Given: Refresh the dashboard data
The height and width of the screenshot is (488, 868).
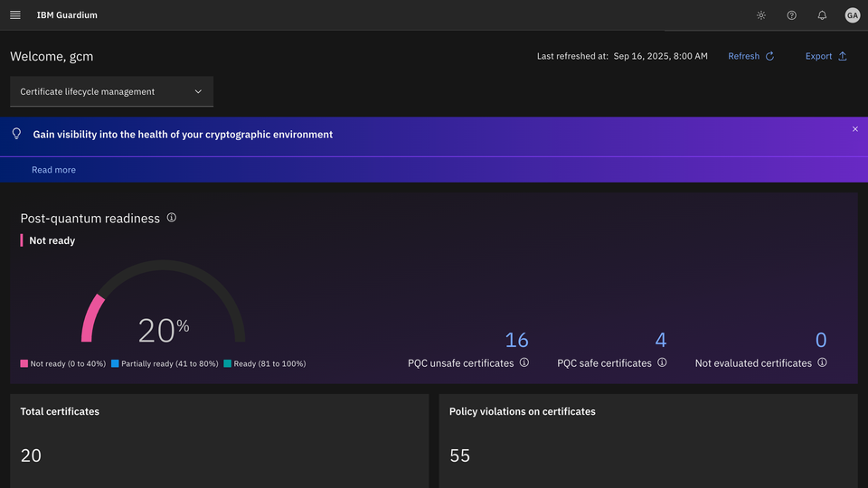Looking at the screenshot, I should pyautogui.click(x=751, y=56).
